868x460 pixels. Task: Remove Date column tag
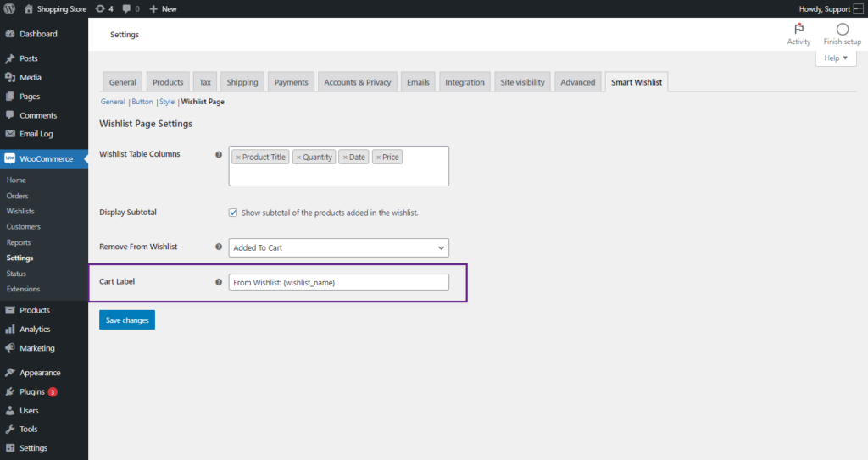[x=346, y=158]
